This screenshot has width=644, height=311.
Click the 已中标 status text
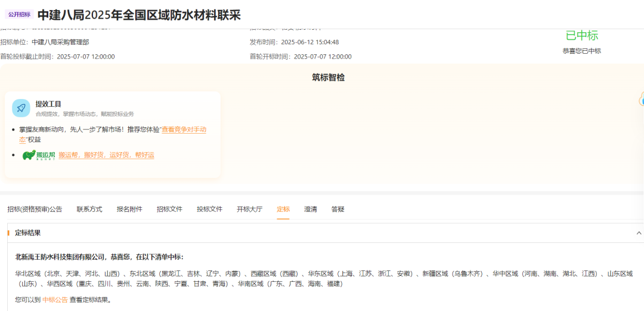[581, 36]
